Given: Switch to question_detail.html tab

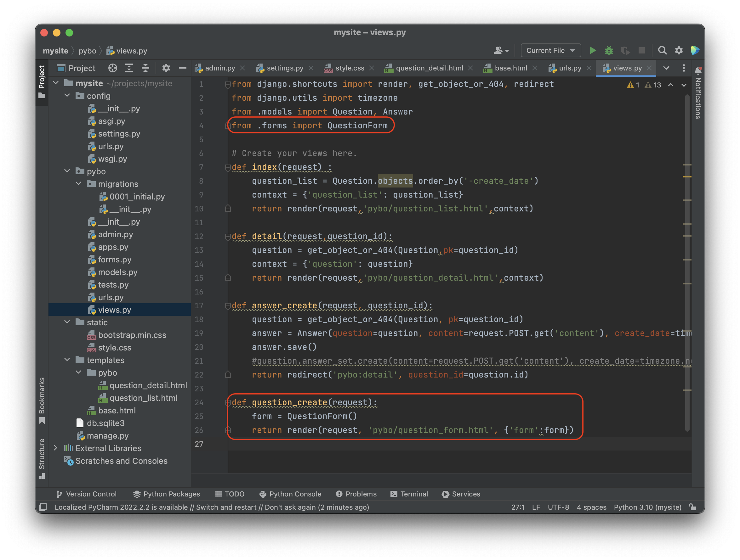Looking at the screenshot, I should pyautogui.click(x=429, y=68).
